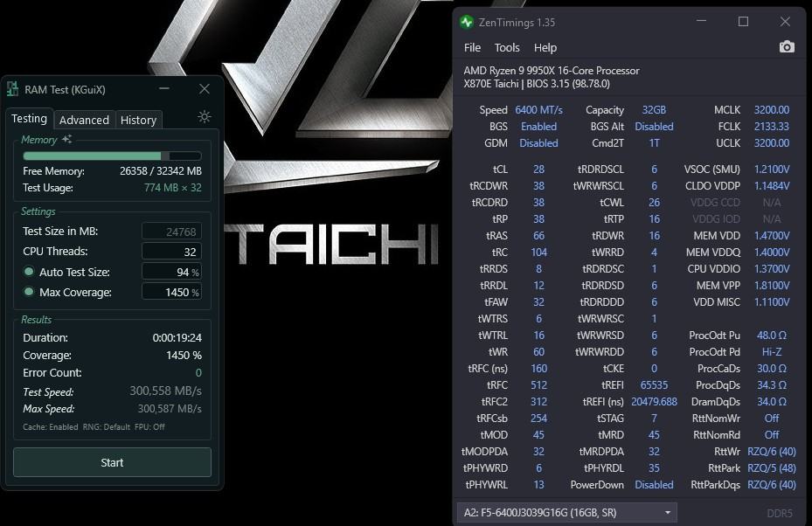Close the RAM Test window
Image resolution: width=812 pixels, height=526 pixels.
(205, 88)
